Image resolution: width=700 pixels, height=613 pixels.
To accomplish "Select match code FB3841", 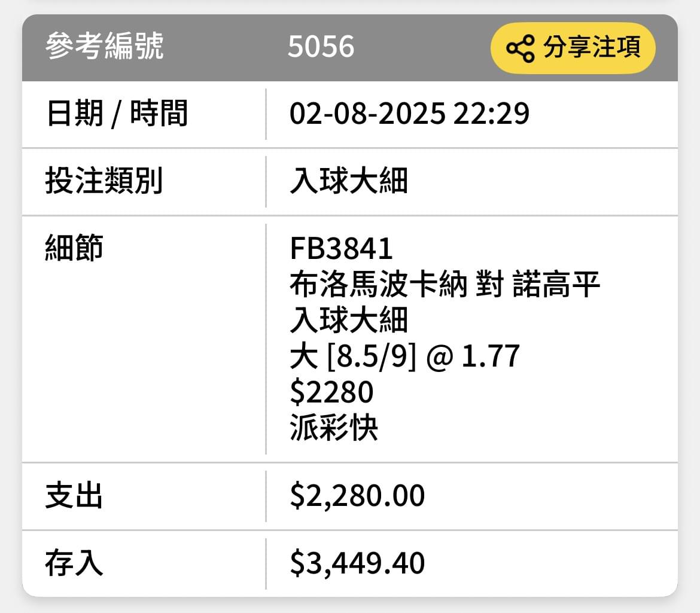I will (341, 249).
